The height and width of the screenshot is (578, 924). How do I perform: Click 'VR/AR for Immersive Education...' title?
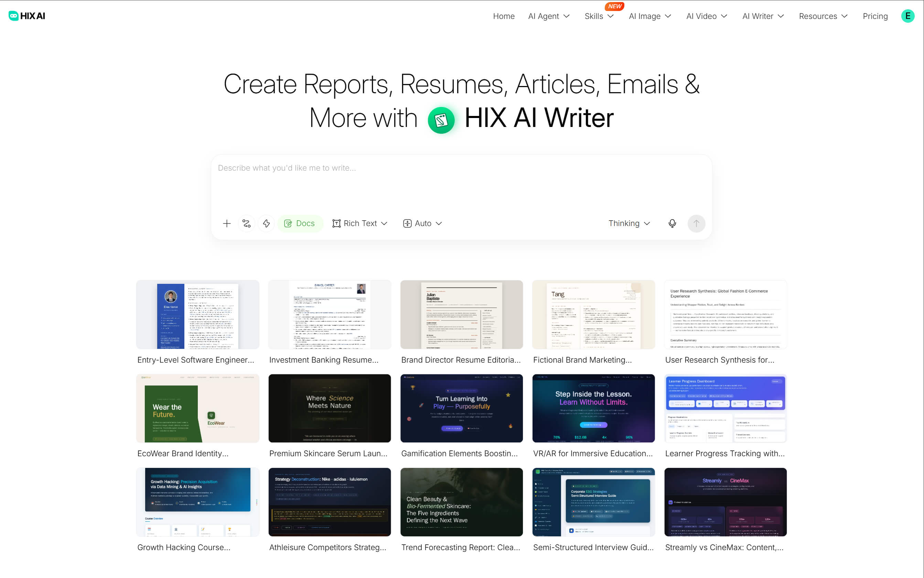[593, 453]
